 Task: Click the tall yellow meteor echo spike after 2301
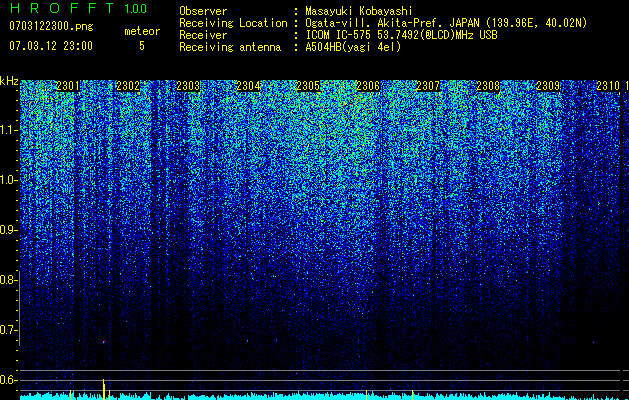(103, 389)
